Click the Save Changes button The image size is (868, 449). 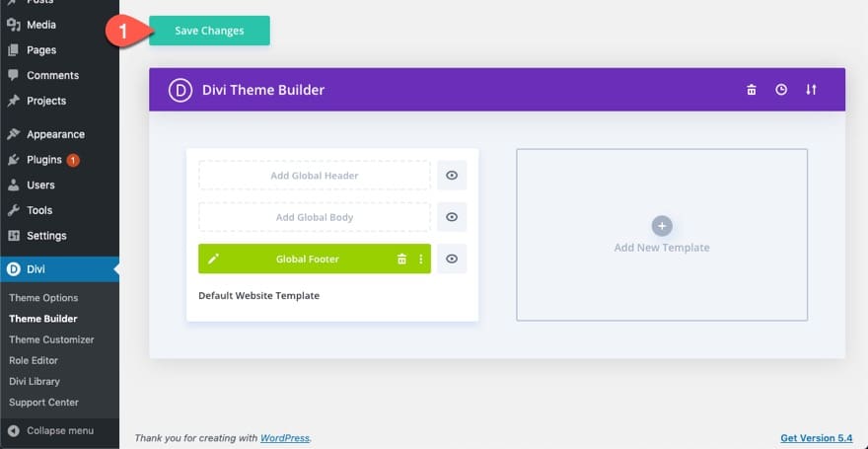point(209,31)
